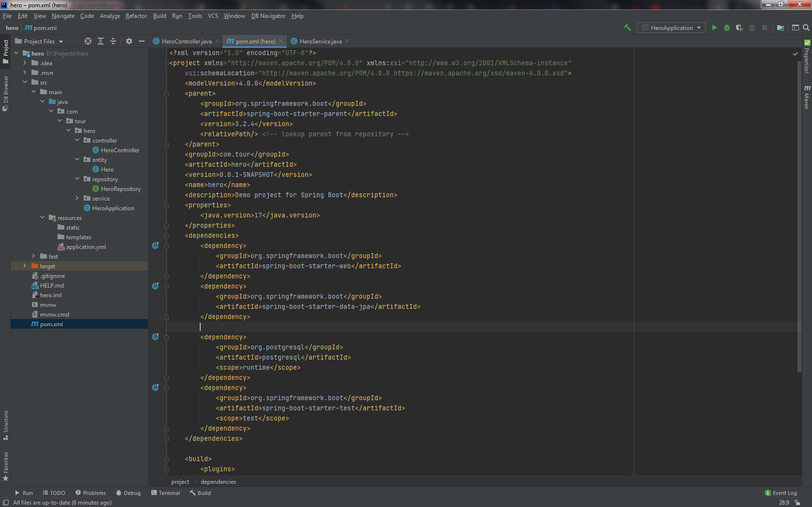The width and height of the screenshot is (812, 507).
Task: Hide the Project panel with the minus icon
Action: pos(142,41)
